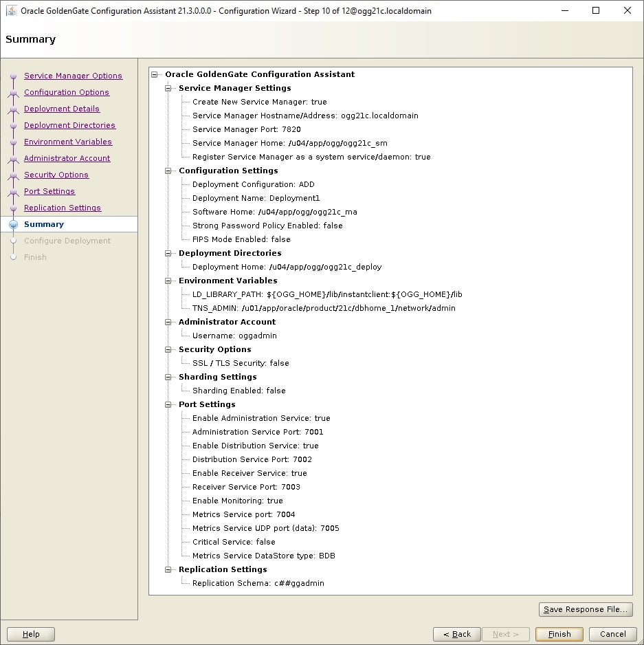Select 'Replication Schema: c##ggadmin' row
This screenshot has width=644, height=645.
258,583
